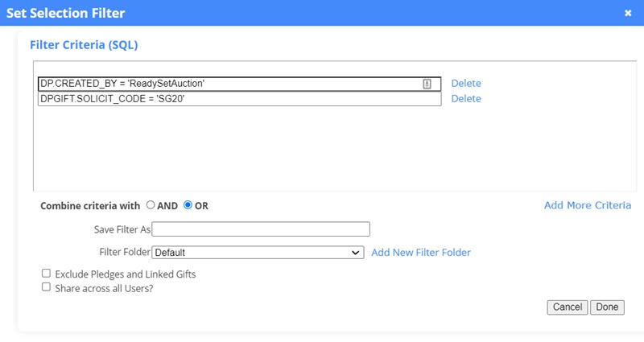The image size is (644, 342).
Task: Click the Add New Filter Folder link
Action: pos(421,253)
